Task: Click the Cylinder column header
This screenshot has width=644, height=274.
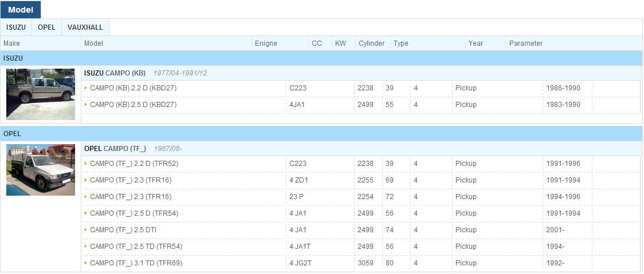Action: pyautogui.click(x=372, y=43)
